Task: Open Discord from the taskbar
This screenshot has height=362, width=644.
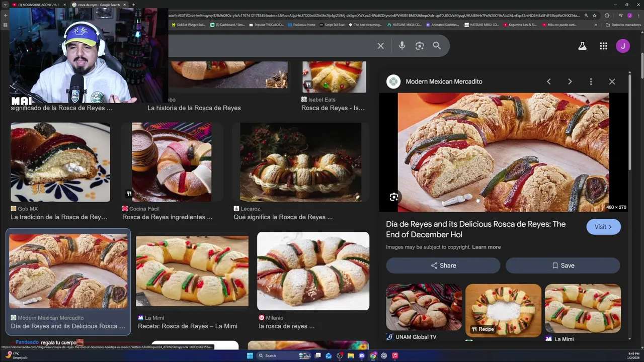Action: 362,355
